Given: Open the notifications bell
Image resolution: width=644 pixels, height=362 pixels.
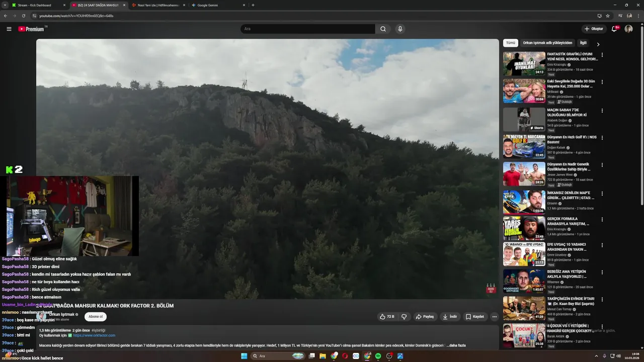Looking at the screenshot, I should tap(614, 29).
